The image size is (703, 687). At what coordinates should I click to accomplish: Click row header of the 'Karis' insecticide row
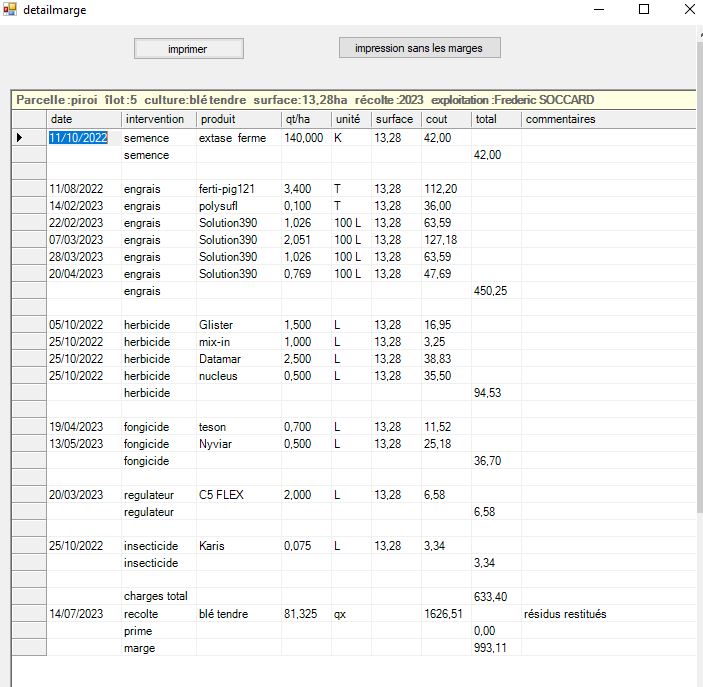(x=28, y=546)
